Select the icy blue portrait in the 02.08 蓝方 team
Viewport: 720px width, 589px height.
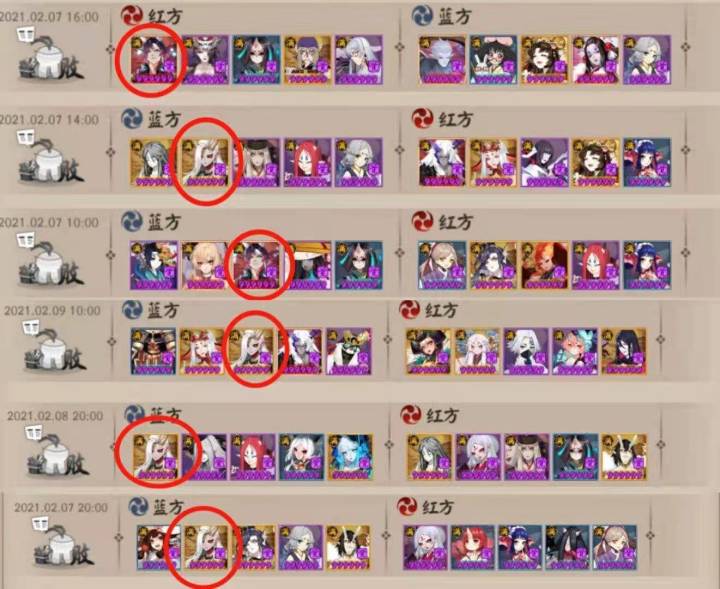pos(350,457)
